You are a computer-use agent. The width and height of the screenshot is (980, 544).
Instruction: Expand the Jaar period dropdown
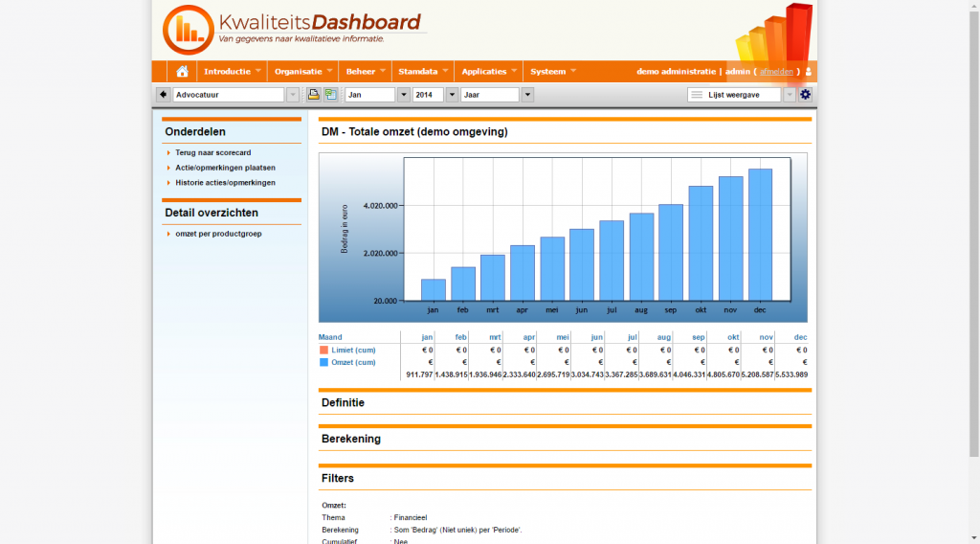pos(527,95)
